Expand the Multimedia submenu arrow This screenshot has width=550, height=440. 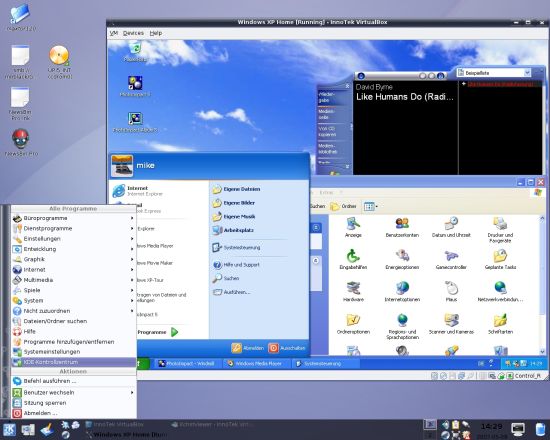coord(132,280)
